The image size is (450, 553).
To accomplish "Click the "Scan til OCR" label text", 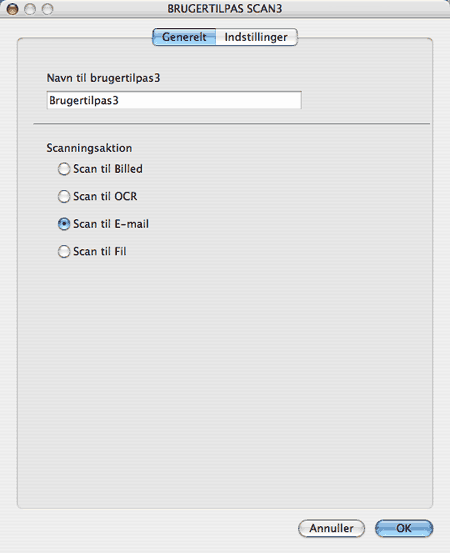I will 105,196.
